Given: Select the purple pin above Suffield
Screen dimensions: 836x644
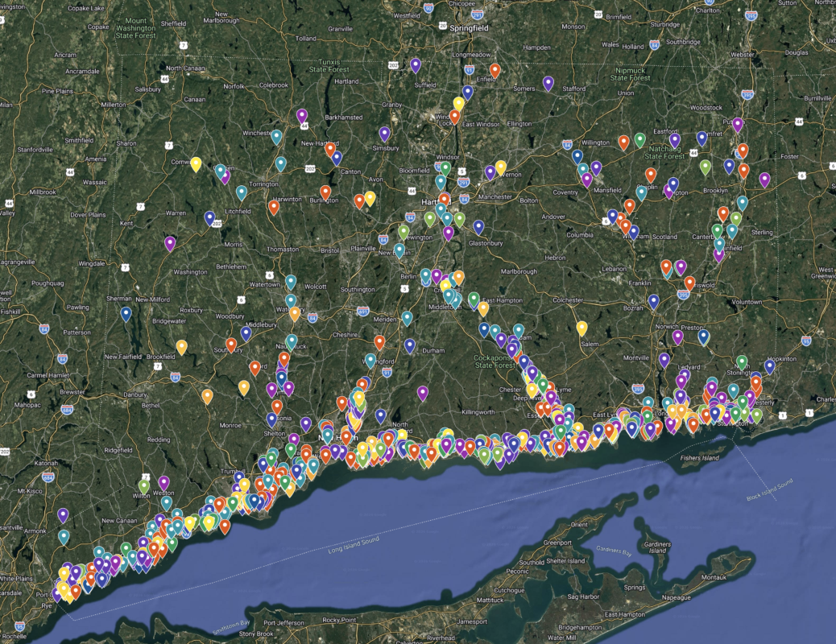Looking at the screenshot, I should click(416, 64).
